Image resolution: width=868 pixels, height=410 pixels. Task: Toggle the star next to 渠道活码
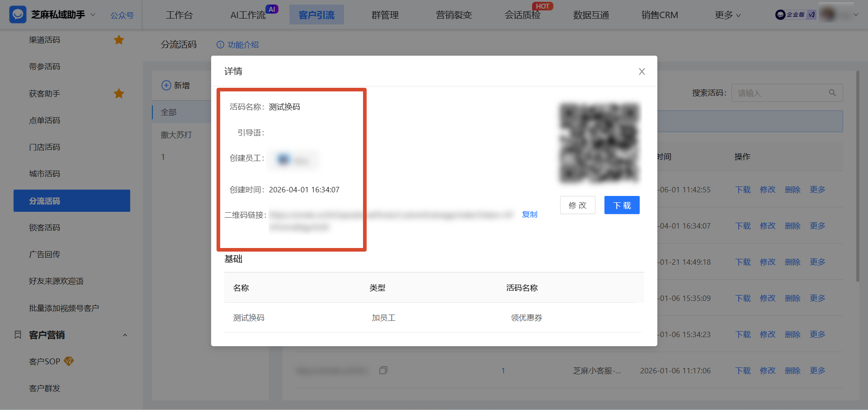(x=119, y=40)
